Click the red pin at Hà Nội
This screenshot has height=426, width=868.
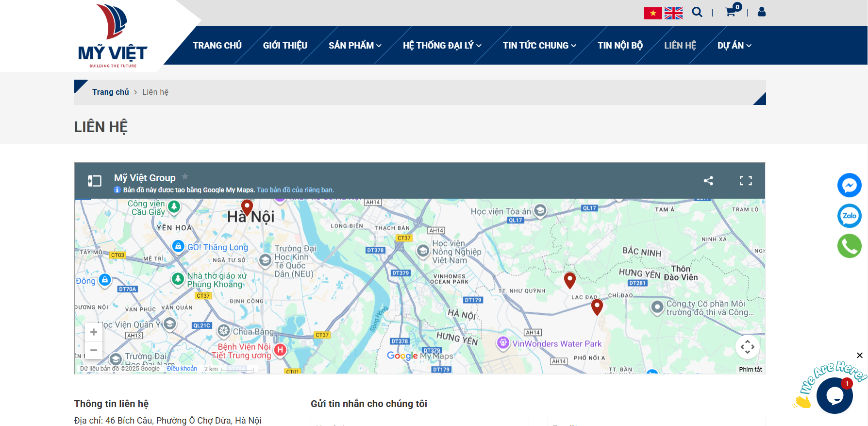[x=247, y=207]
